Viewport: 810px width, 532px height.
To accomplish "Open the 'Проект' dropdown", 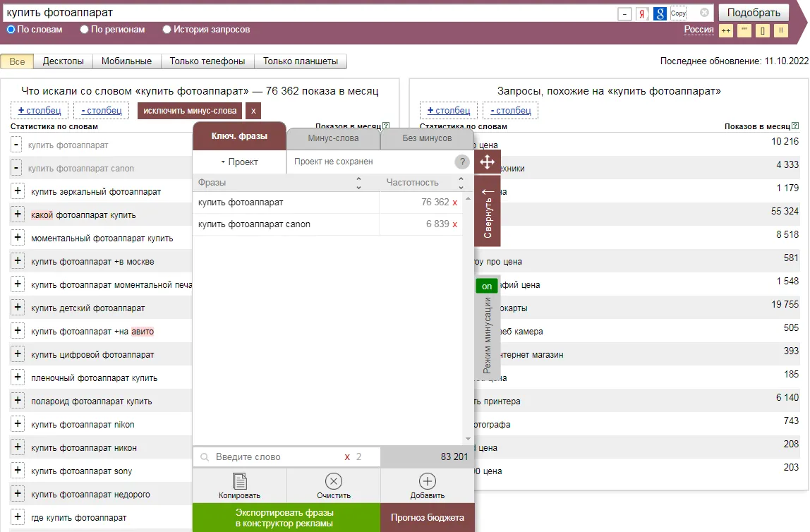I will [240, 162].
